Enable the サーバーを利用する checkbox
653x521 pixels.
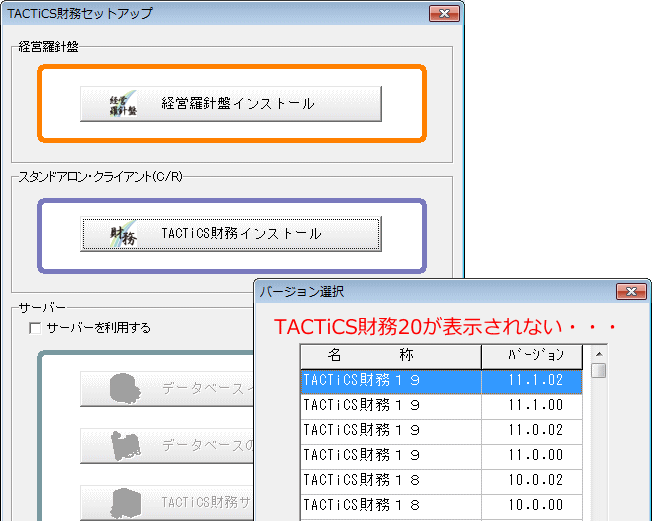35,328
